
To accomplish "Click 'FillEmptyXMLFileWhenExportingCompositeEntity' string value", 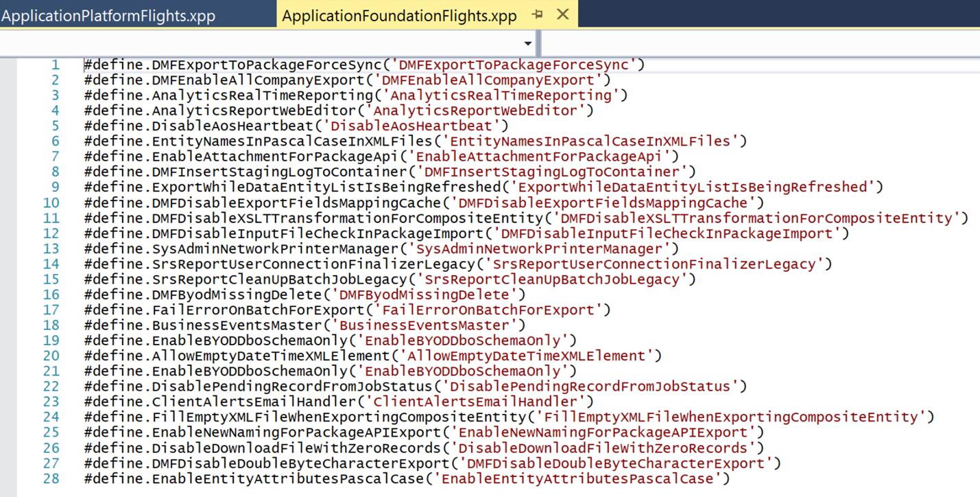I will [x=731, y=417].
